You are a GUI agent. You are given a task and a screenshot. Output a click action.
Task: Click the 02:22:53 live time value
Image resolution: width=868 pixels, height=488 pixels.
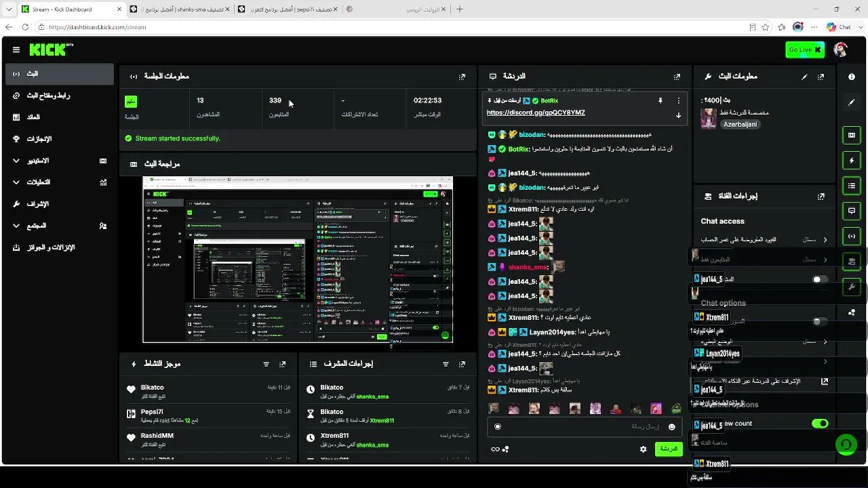point(428,100)
